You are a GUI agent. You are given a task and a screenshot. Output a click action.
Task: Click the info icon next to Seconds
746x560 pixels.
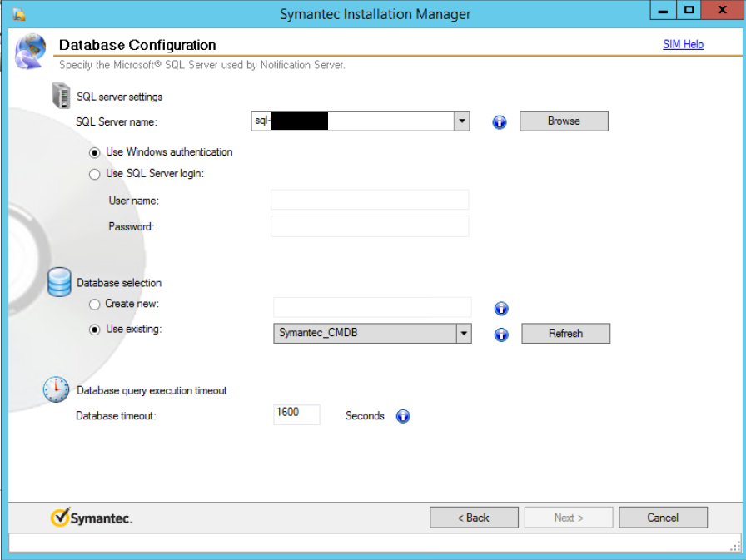(x=403, y=416)
